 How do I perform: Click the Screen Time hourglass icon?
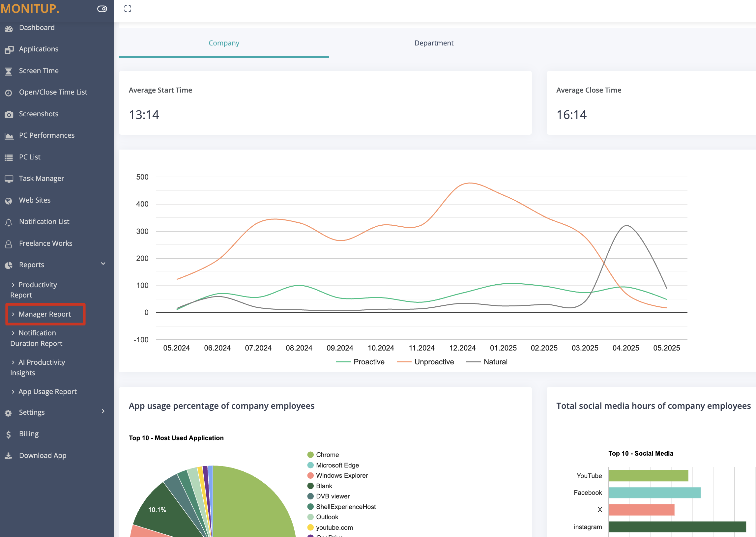point(9,71)
